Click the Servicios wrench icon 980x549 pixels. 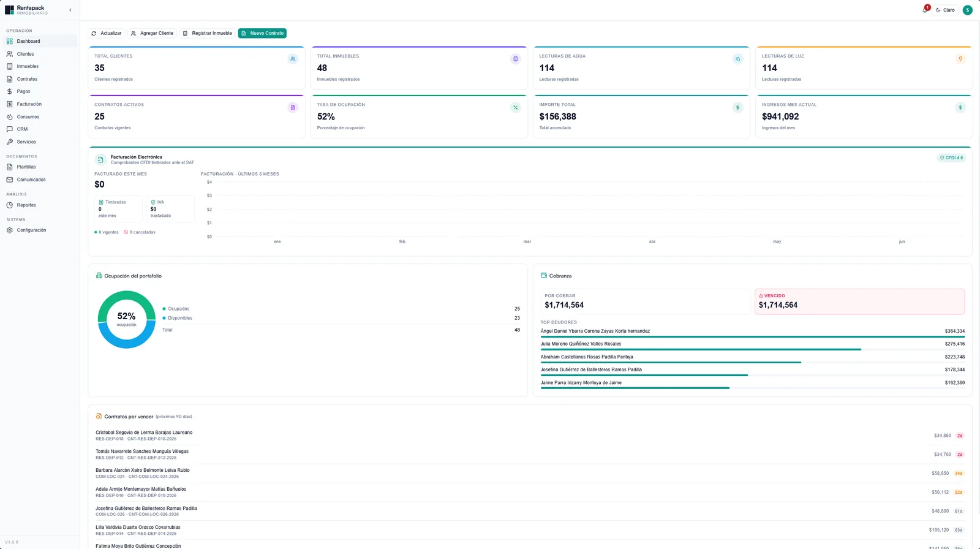pos(10,142)
